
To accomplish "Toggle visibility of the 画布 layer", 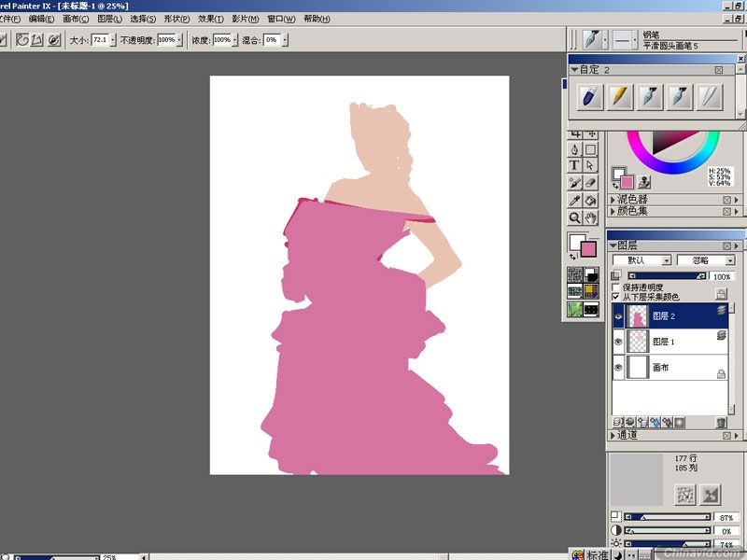I will [x=618, y=369].
